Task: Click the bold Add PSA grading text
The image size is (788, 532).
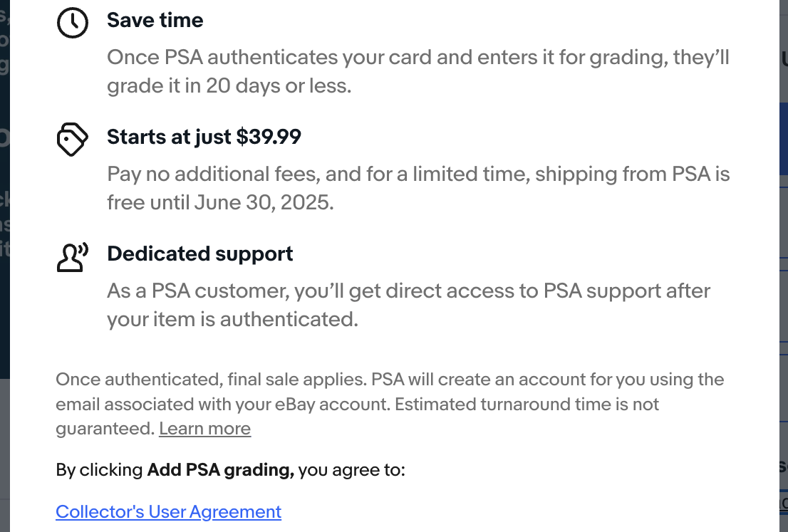Action: tap(220, 470)
